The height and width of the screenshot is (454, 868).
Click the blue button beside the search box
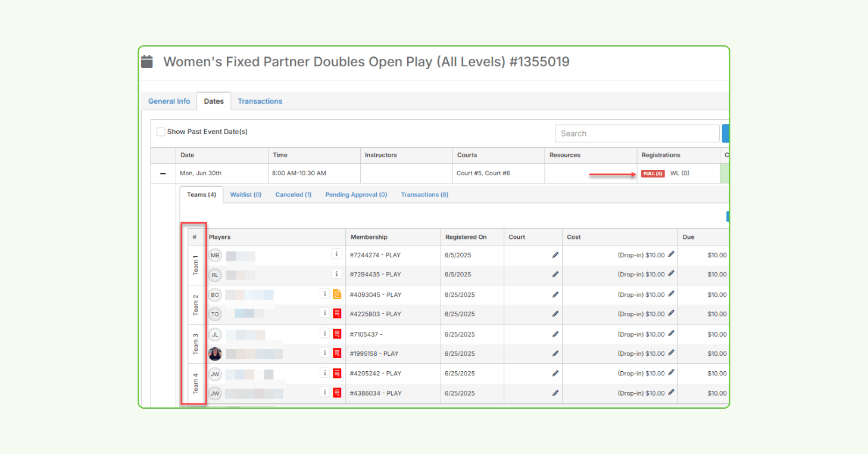[x=725, y=133]
